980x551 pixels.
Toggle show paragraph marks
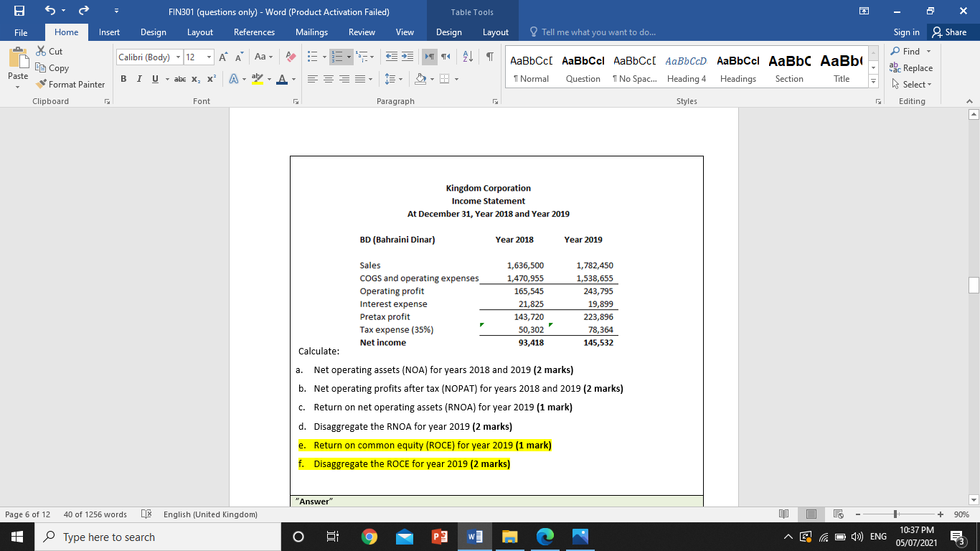(489, 57)
